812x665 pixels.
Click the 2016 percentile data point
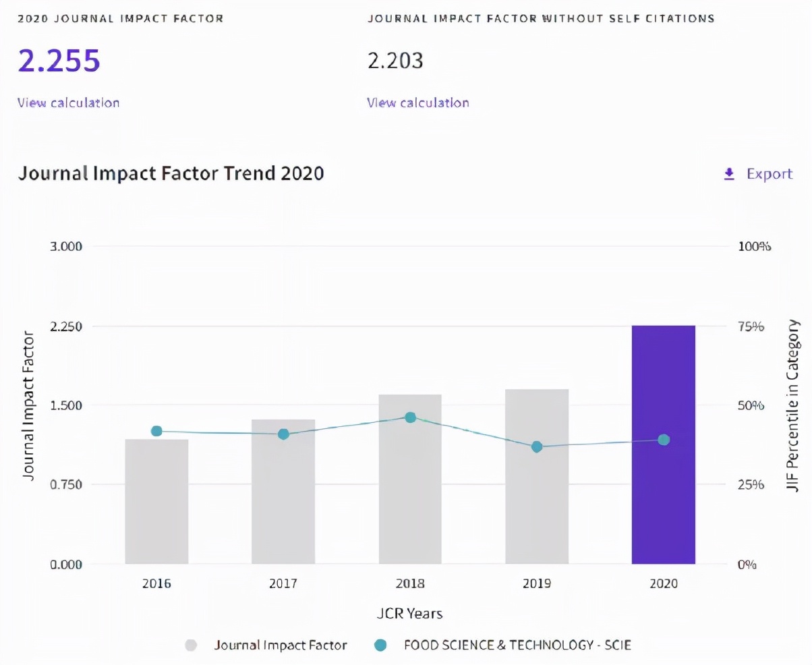tap(156, 431)
